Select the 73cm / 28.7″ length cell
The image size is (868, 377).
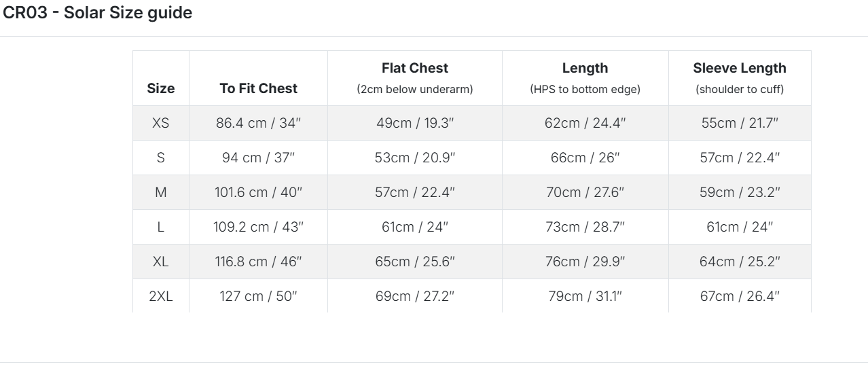tap(585, 227)
